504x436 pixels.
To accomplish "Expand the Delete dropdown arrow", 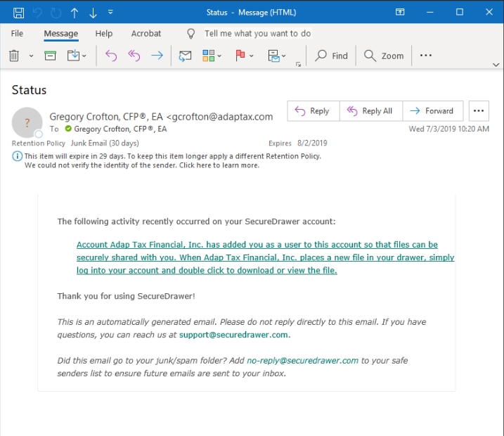I will pyautogui.click(x=31, y=56).
